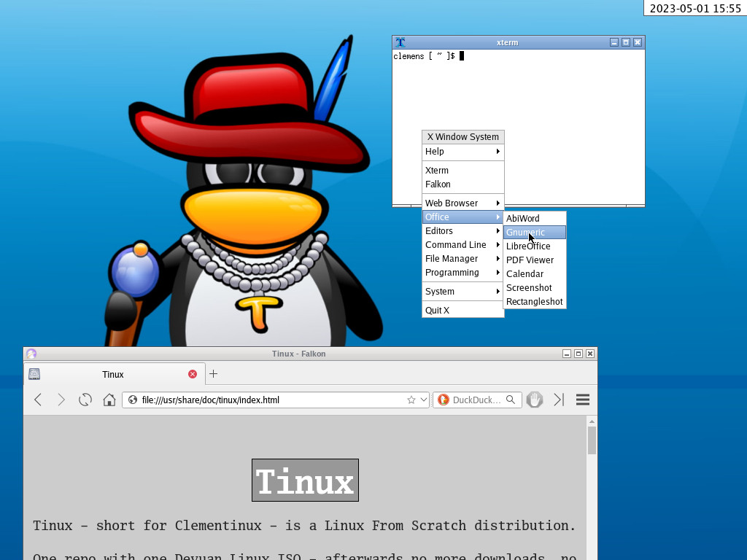The height and width of the screenshot is (560, 747).
Task: Toggle the sidebar arrow button in the toolbar
Action: click(x=559, y=400)
